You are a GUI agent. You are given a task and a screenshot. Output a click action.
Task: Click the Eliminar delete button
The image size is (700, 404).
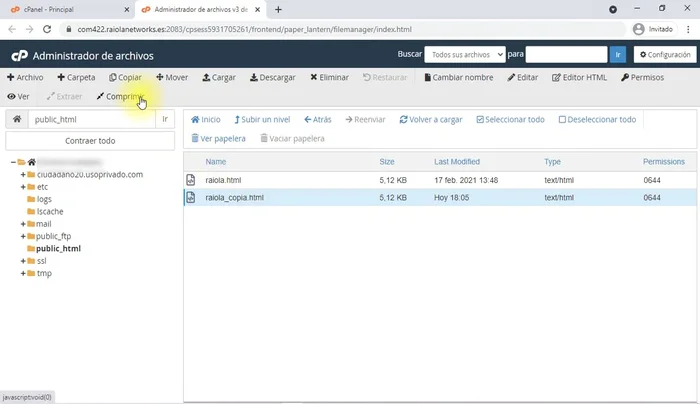point(329,77)
